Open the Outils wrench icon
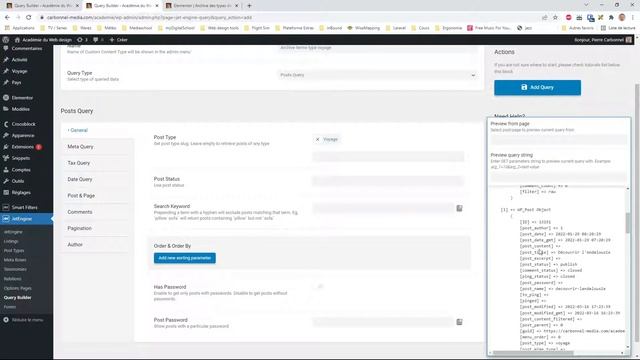Screen dimensions: 640x360 [6, 181]
